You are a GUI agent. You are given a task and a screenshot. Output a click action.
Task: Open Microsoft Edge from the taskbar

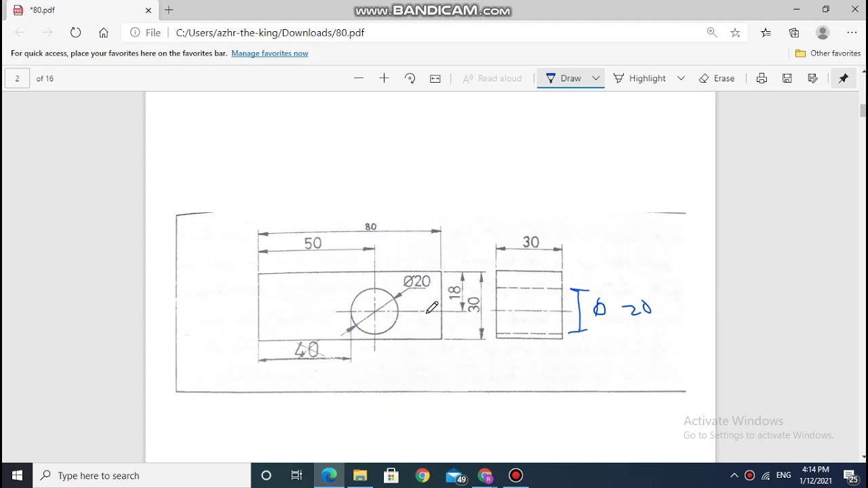[x=329, y=475]
